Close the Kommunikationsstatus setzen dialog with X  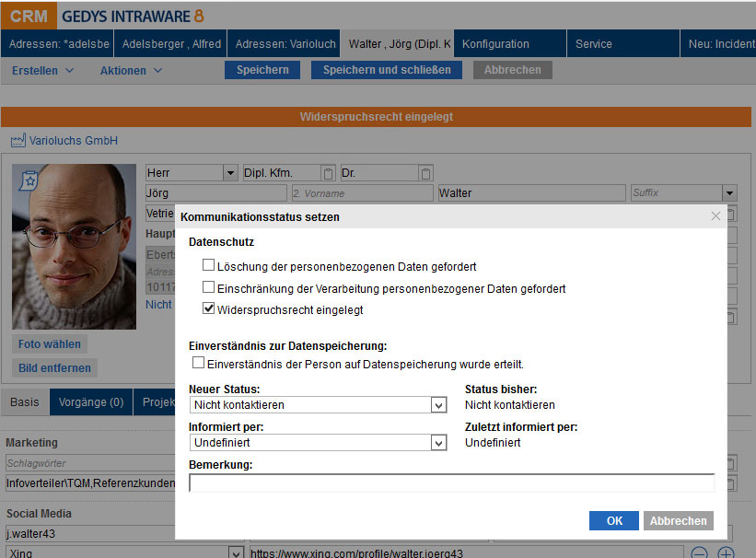[x=715, y=216]
